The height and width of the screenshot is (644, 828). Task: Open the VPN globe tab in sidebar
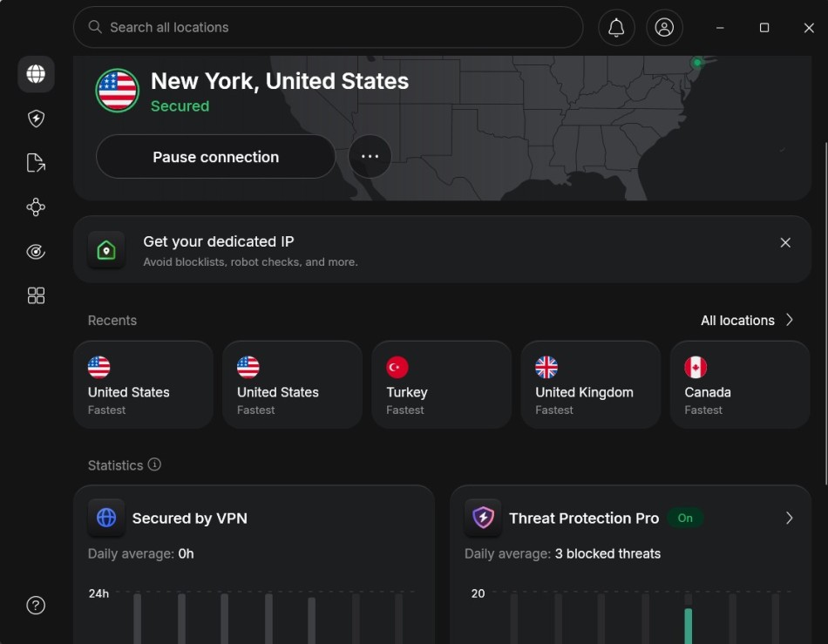click(36, 74)
